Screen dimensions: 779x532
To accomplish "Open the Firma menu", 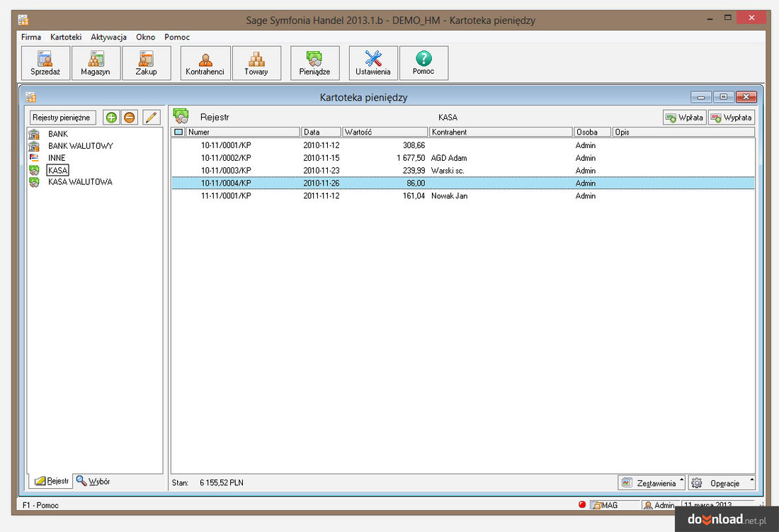I will tap(30, 38).
